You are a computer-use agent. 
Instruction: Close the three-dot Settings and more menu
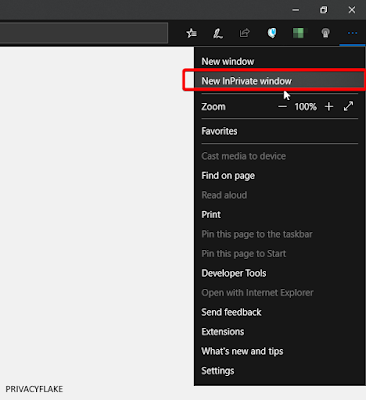(352, 33)
